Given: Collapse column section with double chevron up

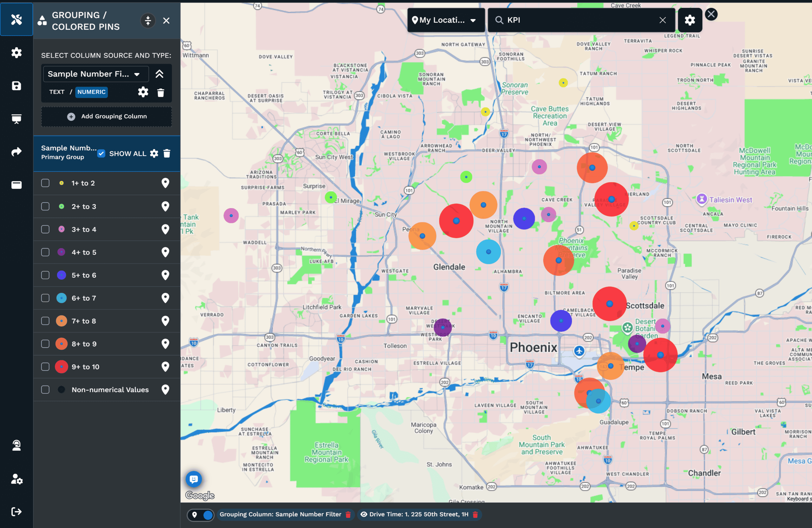Looking at the screenshot, I should tap(159, 74).
